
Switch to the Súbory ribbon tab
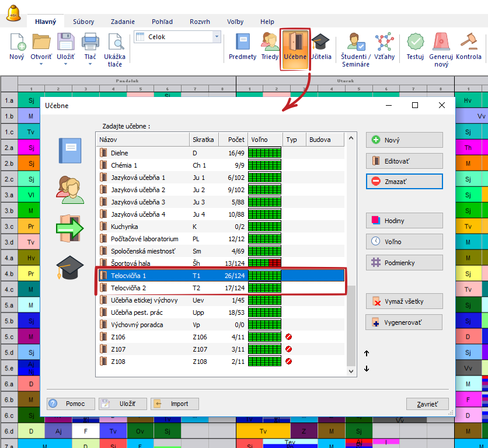coord(83,22)
